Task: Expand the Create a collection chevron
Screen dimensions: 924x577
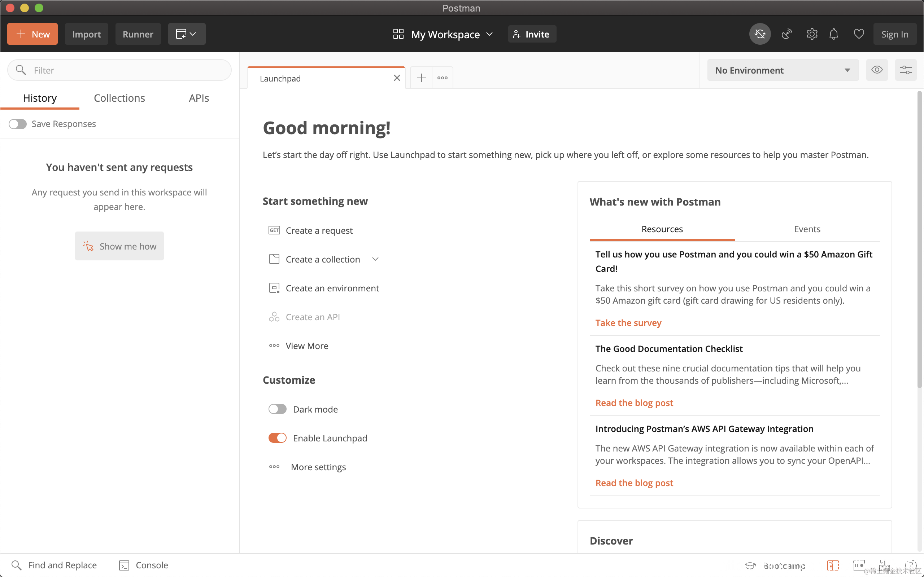Action: coord(375,259)
